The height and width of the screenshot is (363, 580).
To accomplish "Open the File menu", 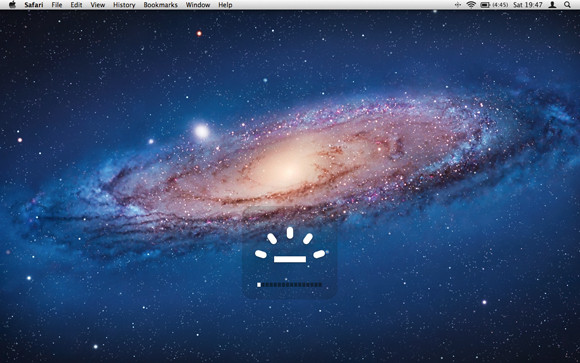I will coord(57,5).
